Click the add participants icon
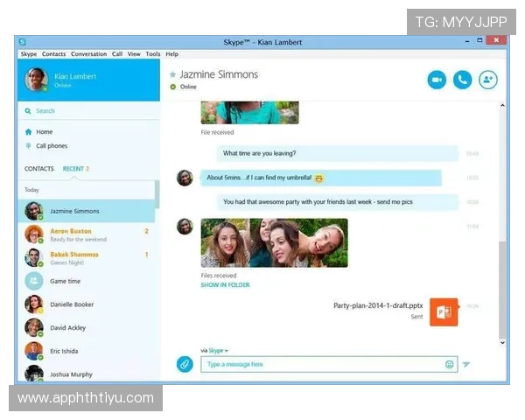Viewport: 525px width, 420px height. pyautogui.click(x=487, y=80)
